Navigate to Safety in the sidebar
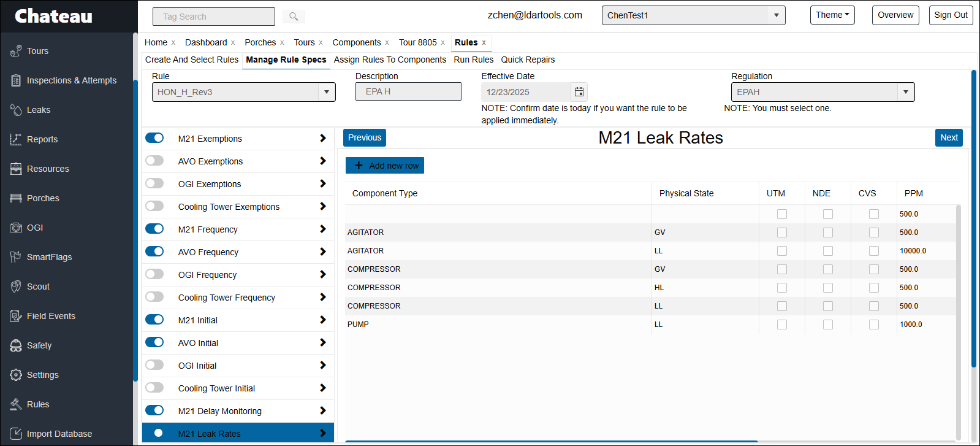 click(39, 345)
